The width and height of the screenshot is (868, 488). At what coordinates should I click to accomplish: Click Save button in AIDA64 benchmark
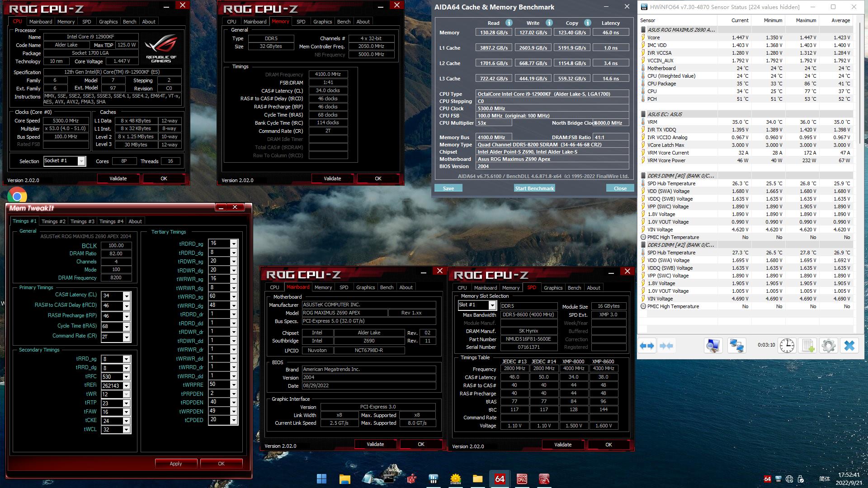click(x=448, y=188)
